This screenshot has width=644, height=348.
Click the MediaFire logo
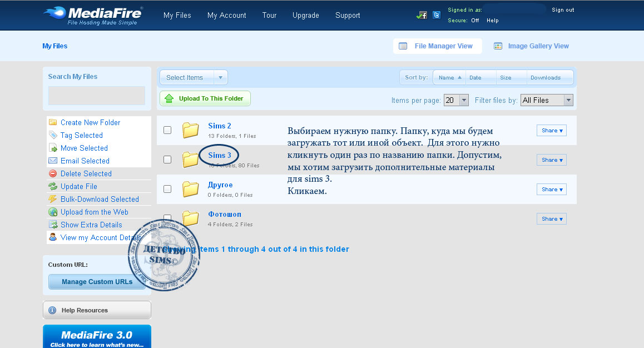tap(93, 16)
